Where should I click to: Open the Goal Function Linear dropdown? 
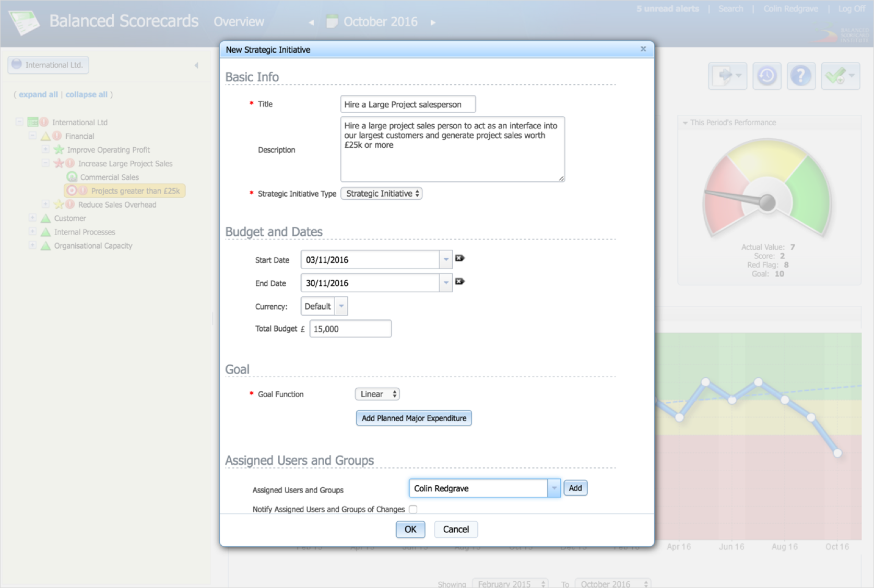(377, 394)
